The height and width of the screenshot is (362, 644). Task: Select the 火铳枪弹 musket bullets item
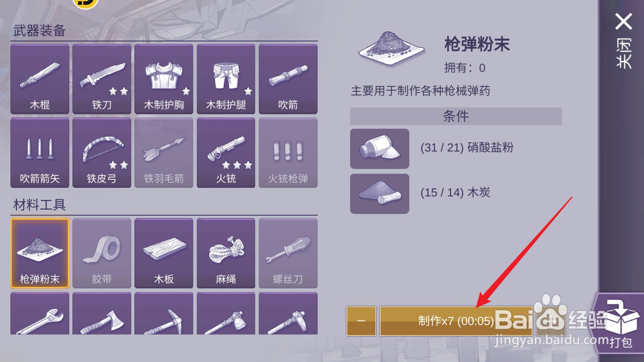click(288, 153)
